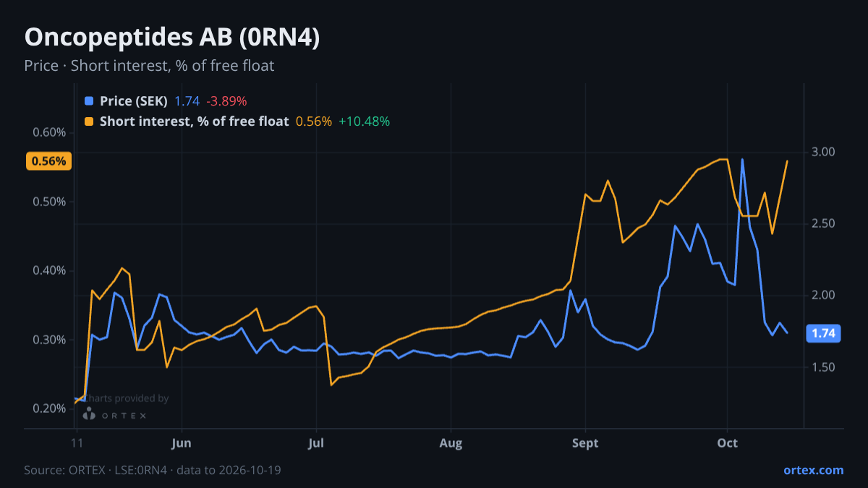Click the 0.50% left axis label
The height and width of the screenshot is (488, 868).
click(50, 202)
